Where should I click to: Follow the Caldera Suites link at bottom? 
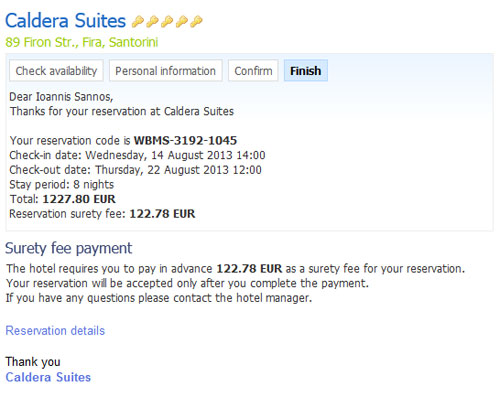[48, 377]
